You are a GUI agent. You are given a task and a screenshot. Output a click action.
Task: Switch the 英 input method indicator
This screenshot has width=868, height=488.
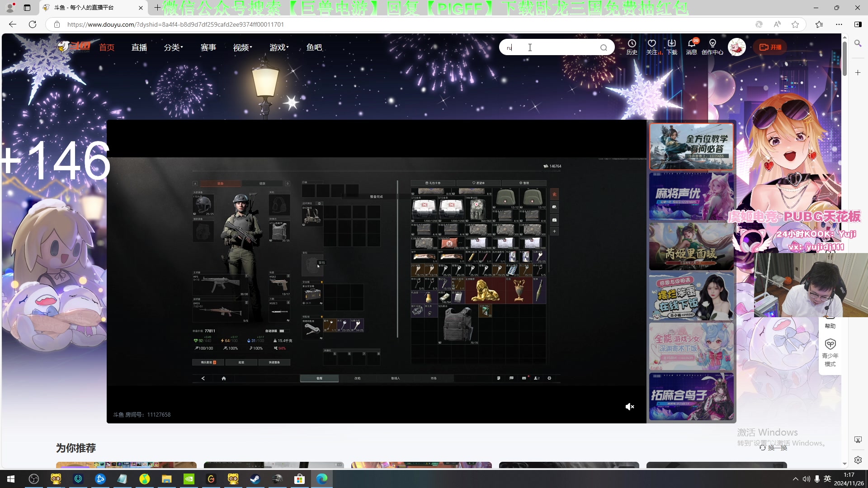coord(827,479)
